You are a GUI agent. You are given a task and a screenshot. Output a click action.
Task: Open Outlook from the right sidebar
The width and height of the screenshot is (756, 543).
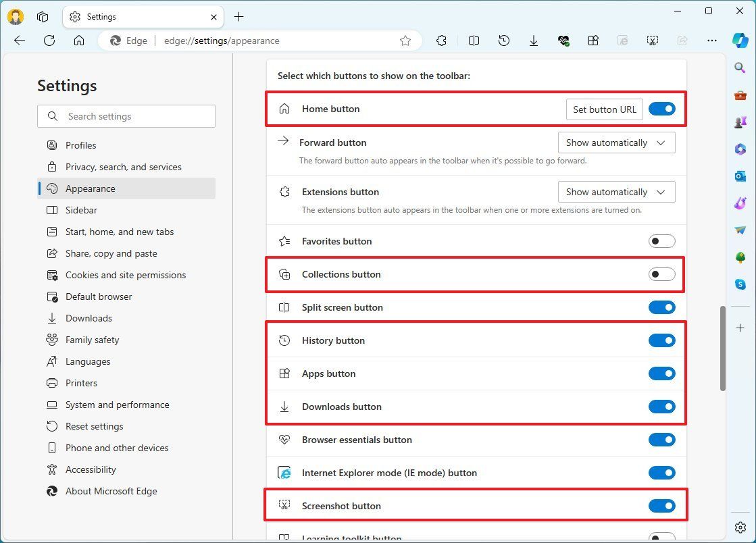click(740, 176)
